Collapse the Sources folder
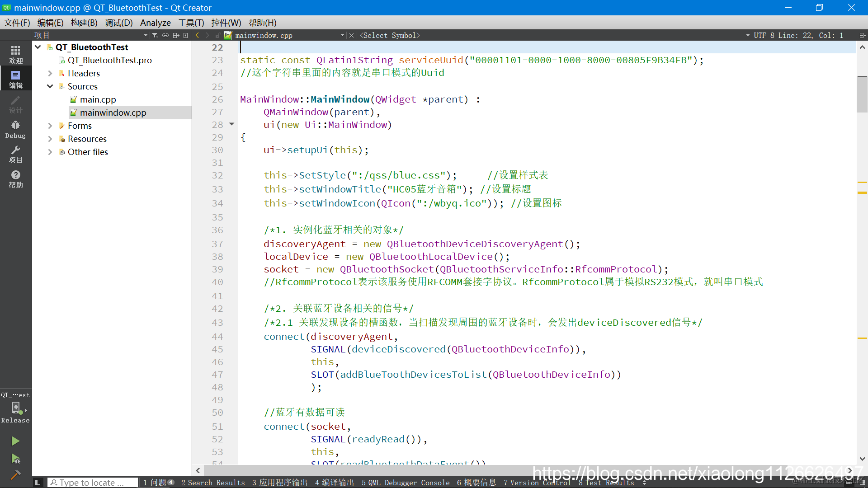Image resolution: width=868 pixels, height=488 pixels. [50, 86]
